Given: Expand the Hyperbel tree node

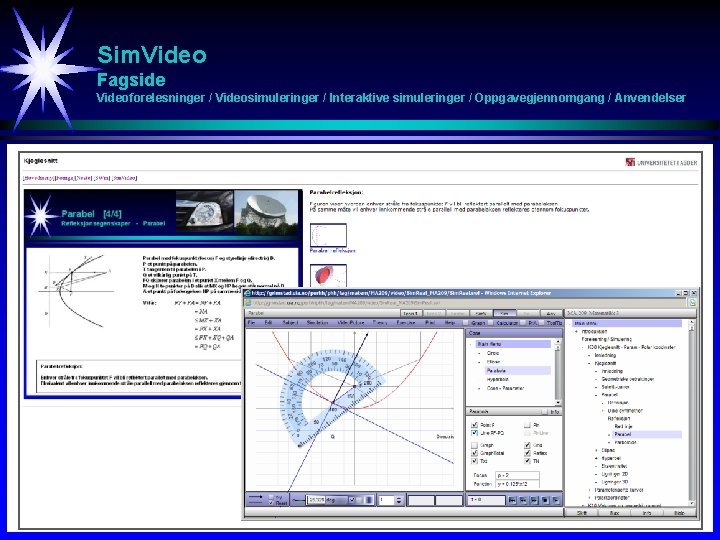Looking at the screenshot, I should click(x=596, y=458).
